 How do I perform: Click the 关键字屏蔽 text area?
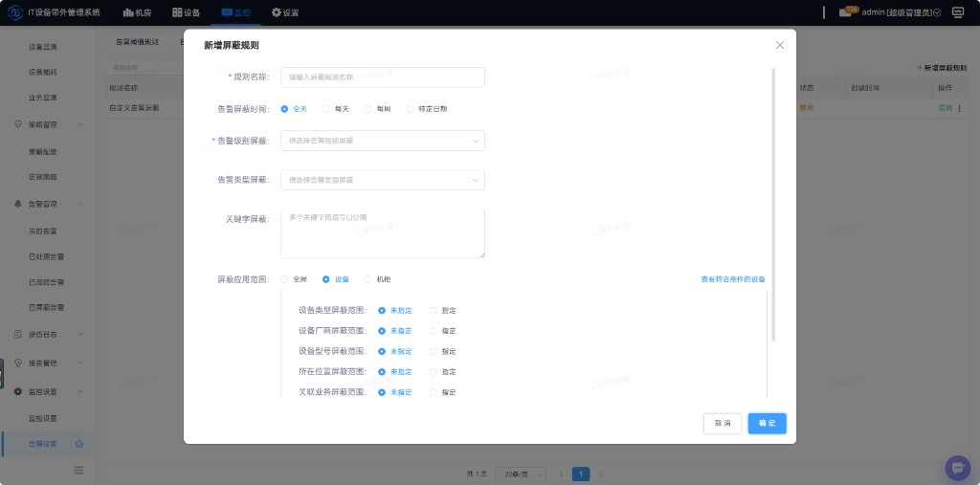pos(383,233)
